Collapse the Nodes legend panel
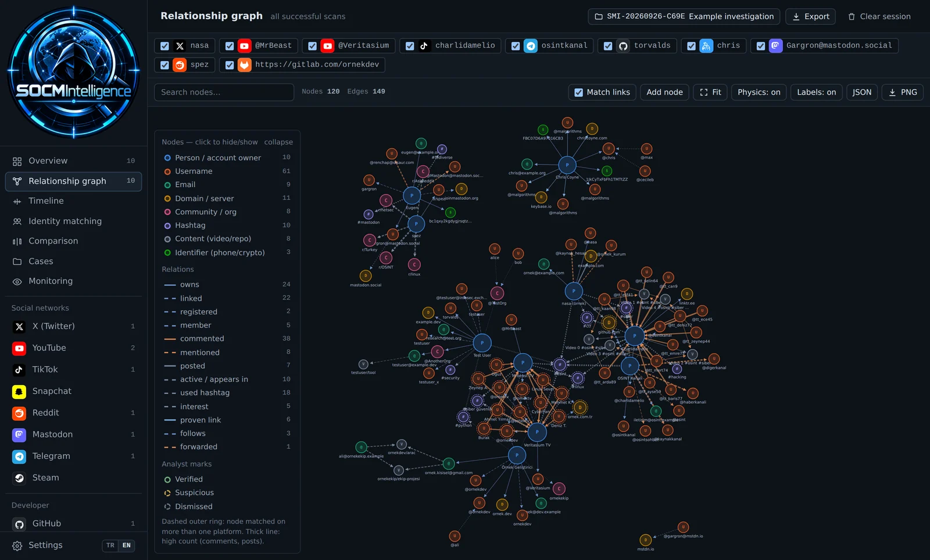This screenshot has height=560, width=930. point(278,142)
